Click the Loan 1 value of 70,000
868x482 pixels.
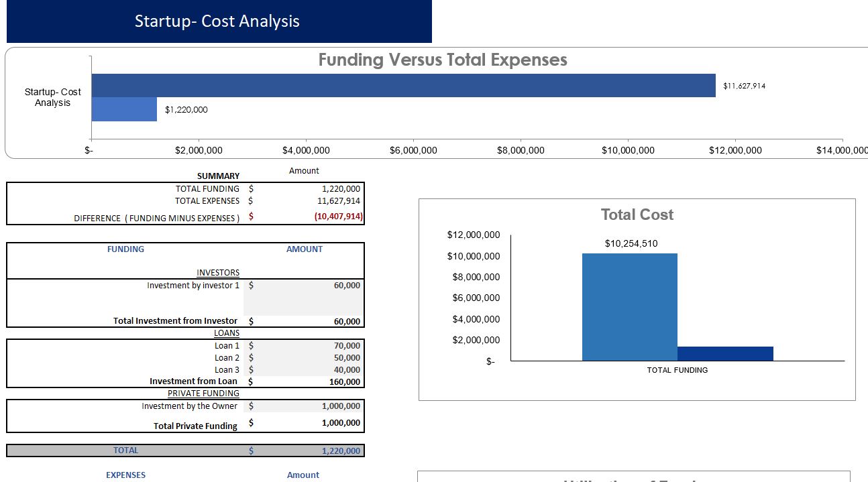(322, 345)
